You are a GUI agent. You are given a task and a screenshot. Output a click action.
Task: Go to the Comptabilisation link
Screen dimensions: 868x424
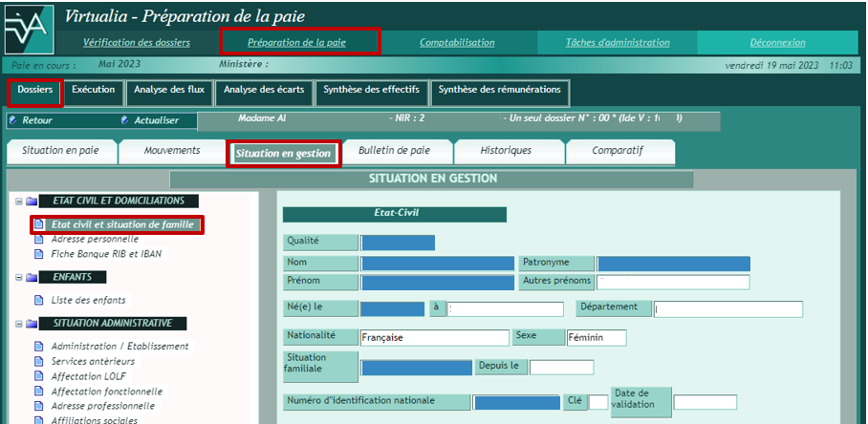[x=457, y=42]
